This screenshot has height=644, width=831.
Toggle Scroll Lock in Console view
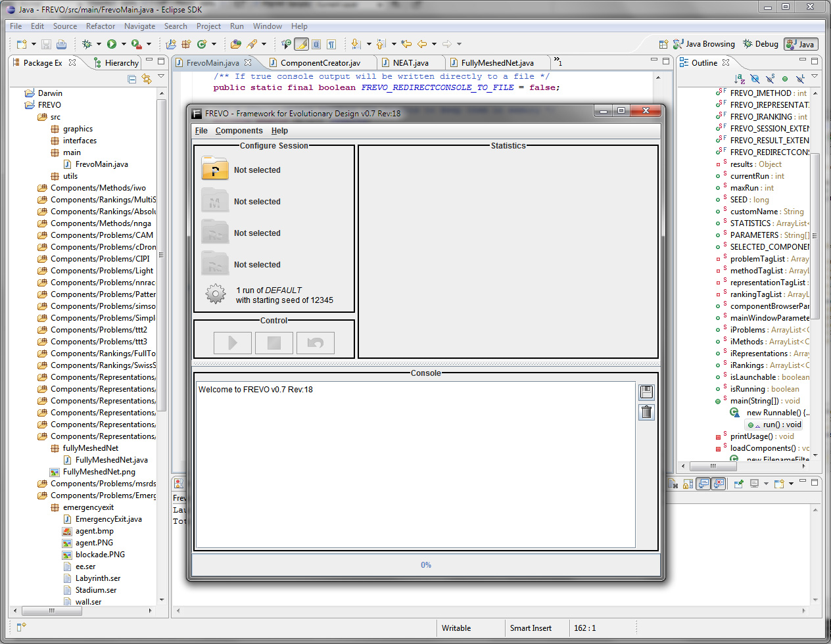tap(688, 484)
